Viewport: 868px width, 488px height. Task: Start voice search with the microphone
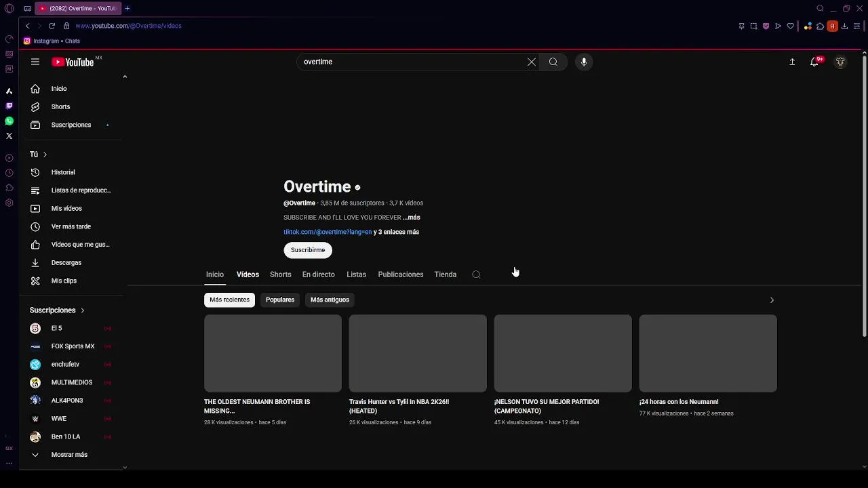coord(584,62)
